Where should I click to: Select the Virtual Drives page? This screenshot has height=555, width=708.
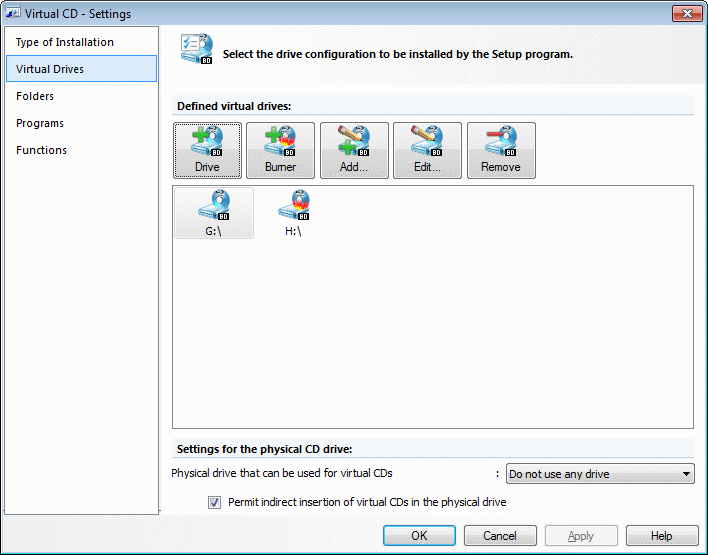(81, 69)
